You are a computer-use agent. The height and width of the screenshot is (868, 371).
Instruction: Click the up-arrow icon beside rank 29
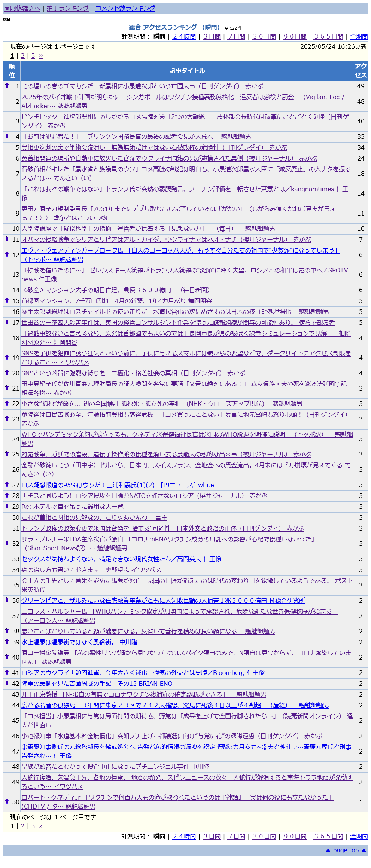click(x=7, y=506)
